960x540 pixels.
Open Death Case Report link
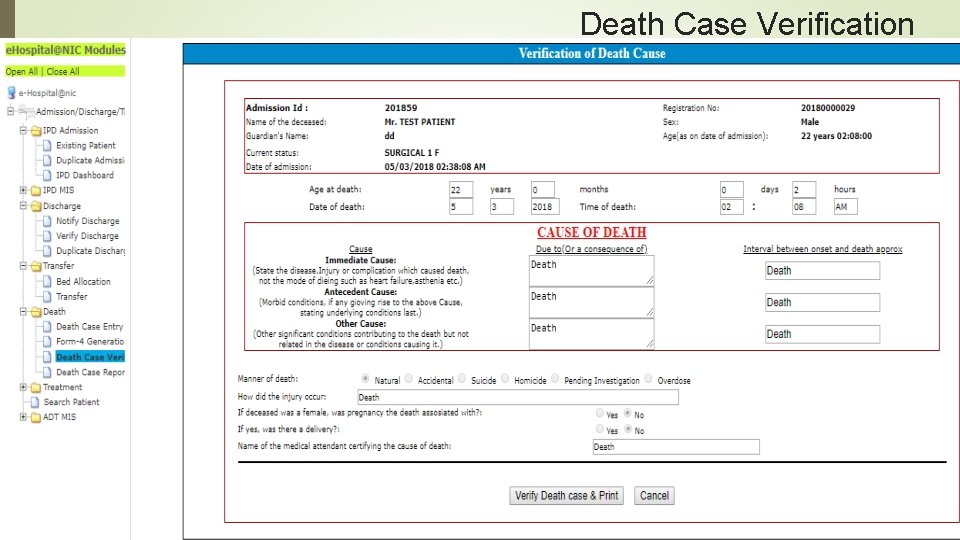click(x=91, y=372)
